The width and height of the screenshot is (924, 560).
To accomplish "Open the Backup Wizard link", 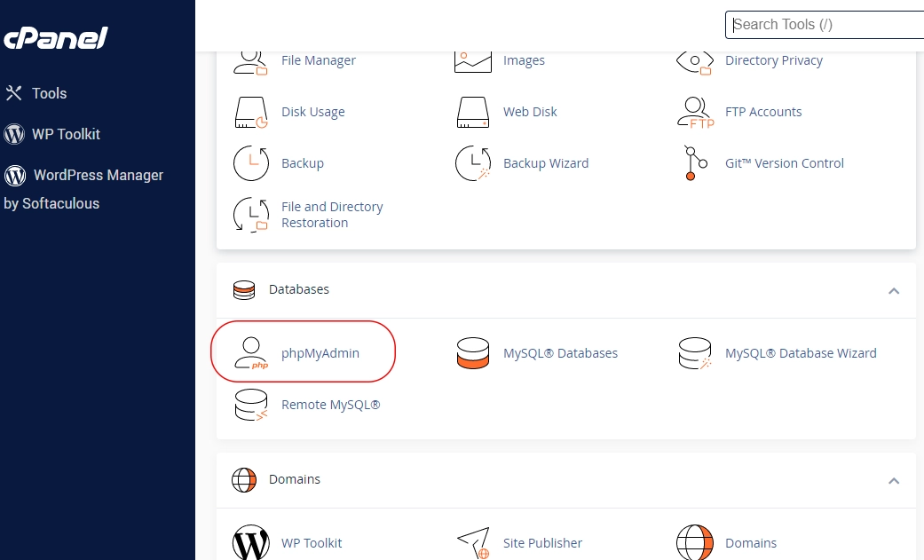I will (x=546, y=162).
